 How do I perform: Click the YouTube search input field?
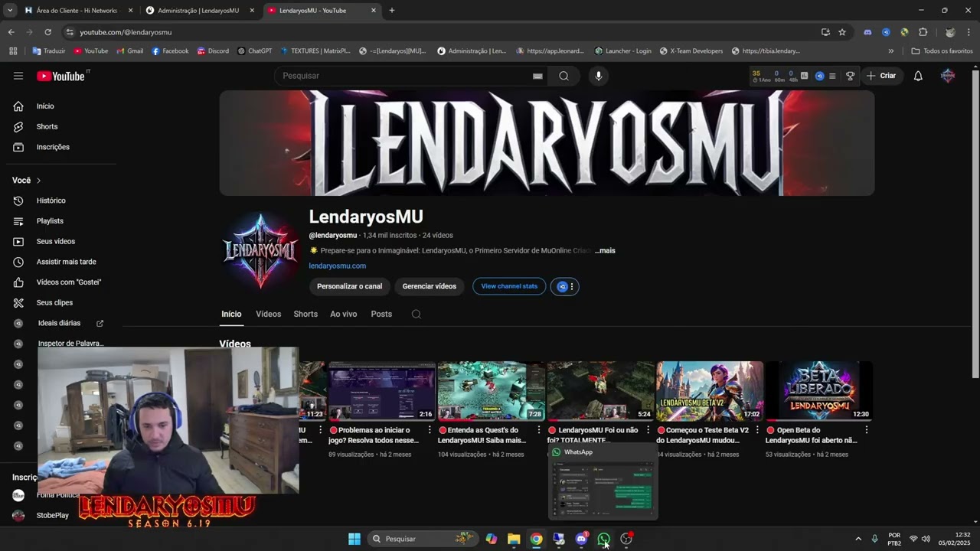[406, 76]
